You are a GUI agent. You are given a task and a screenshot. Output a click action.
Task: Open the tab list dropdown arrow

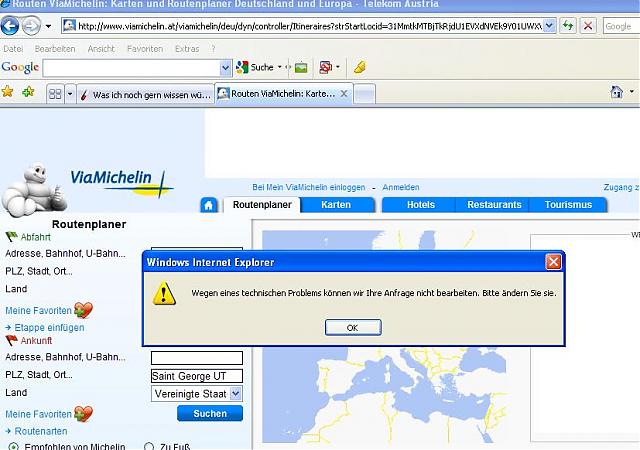pos(70,94)
